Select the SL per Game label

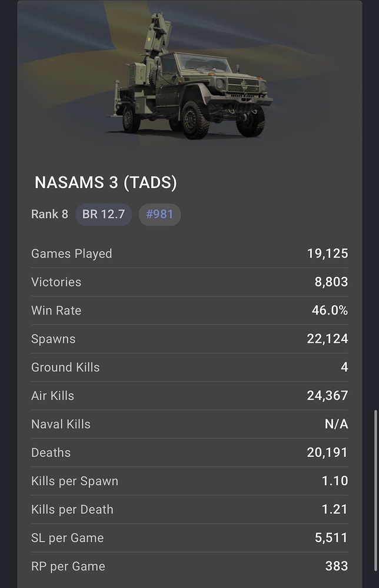[x=67, y=538]
